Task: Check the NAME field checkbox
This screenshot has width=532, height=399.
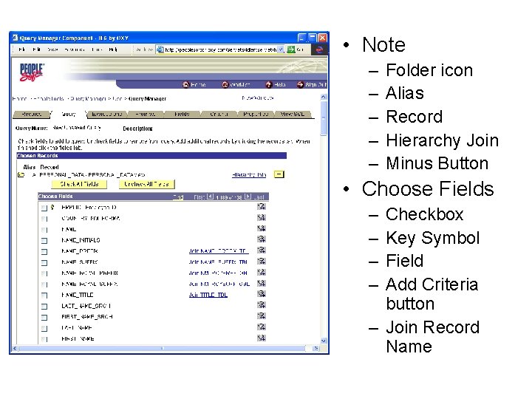Action: [x=44, y=230]
